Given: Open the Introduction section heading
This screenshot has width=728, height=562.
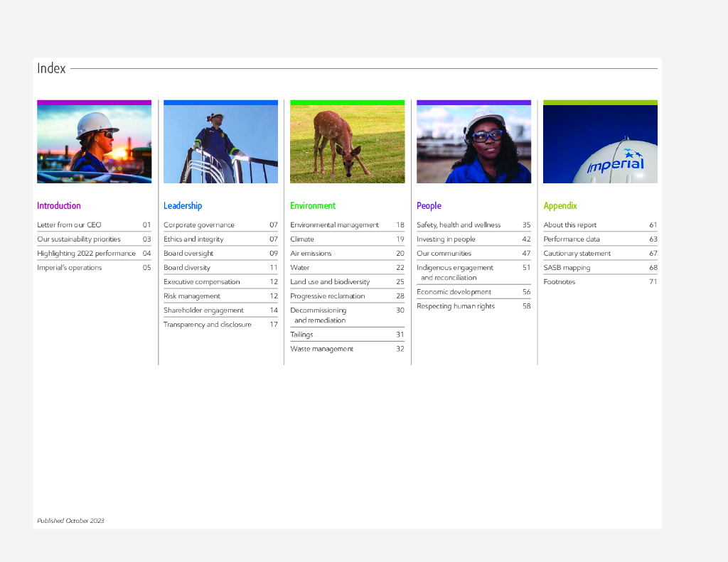Looking at the screenshot, I should click(x=59, y=206).
